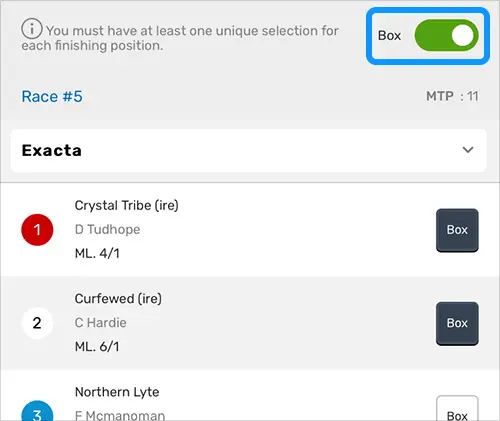Click jockey name C Hardie

(x=101, y=323)
